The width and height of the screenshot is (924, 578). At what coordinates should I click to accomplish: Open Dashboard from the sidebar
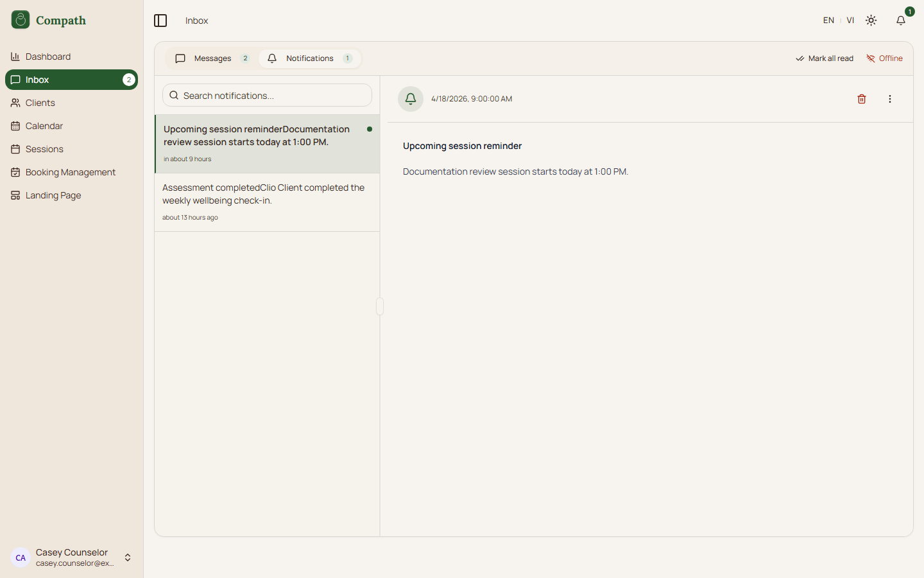coord(48,57)
